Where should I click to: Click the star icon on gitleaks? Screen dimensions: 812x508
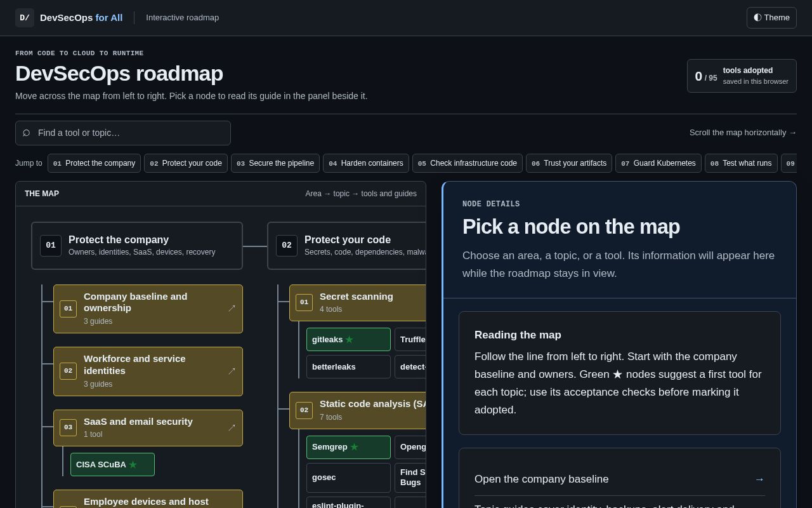[349, 340]
